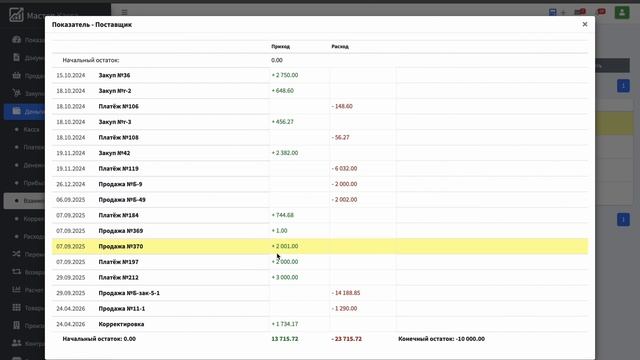Open the Корректировка entry
Image resolution: width=640 pixels, height=360 pixels.
pyautogui.click(x=121, y=324)
